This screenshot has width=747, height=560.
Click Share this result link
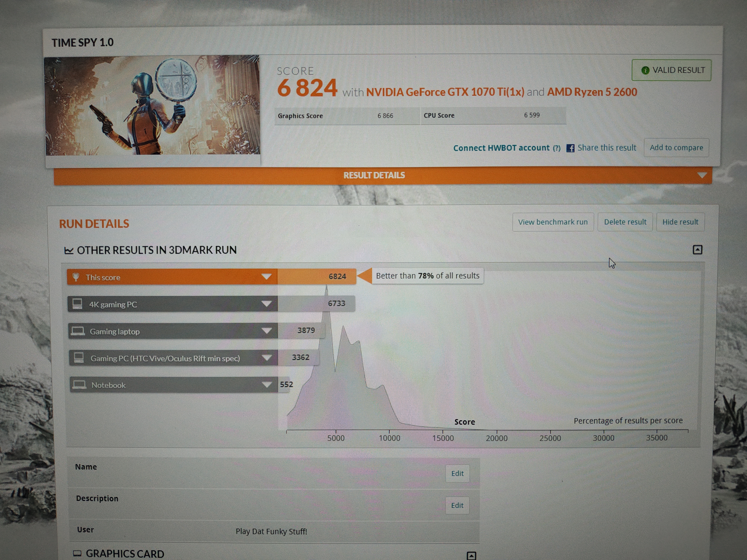[607, 148]
